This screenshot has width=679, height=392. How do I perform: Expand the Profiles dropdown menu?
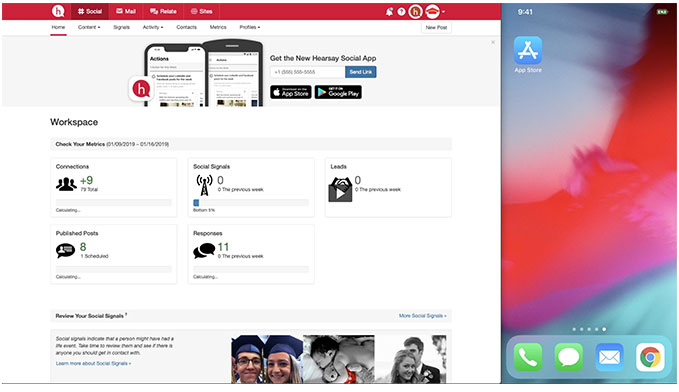click(250, 27)
